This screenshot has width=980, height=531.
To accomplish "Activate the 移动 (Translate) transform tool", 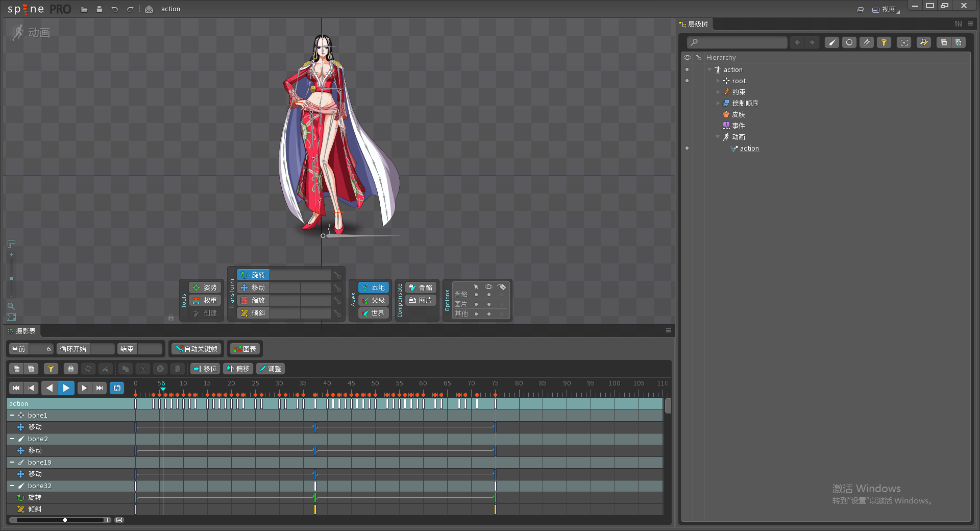I will click(x=253, y=287).
